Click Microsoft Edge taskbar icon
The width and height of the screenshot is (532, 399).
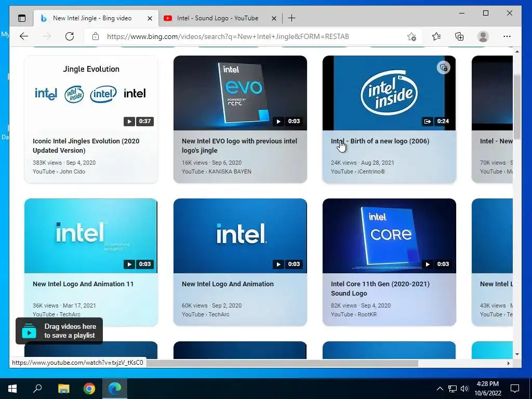pyautogui.click(x=115, y=389)
